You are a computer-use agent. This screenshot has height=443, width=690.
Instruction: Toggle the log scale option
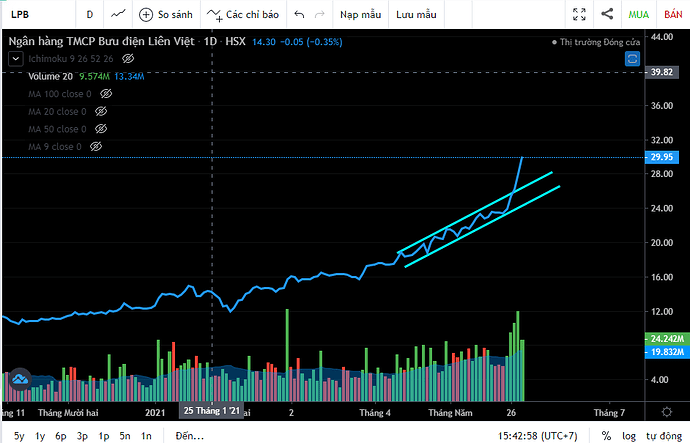click(x=629, y=436)
